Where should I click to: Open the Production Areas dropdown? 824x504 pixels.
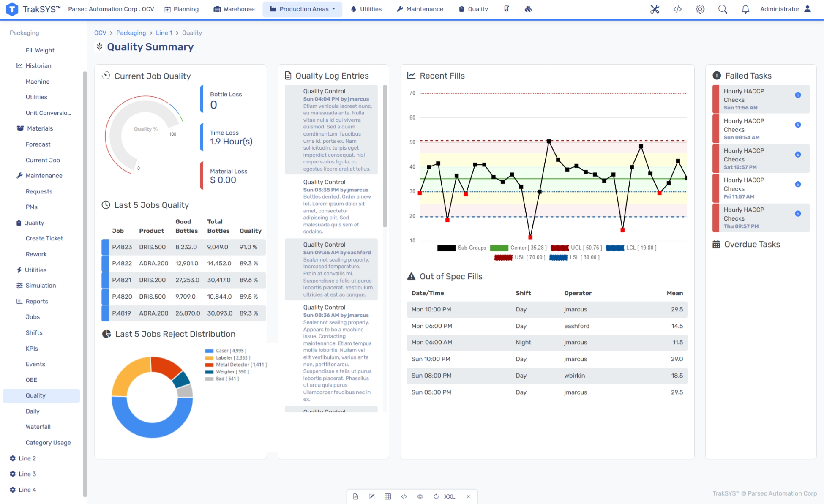point(303,9)
